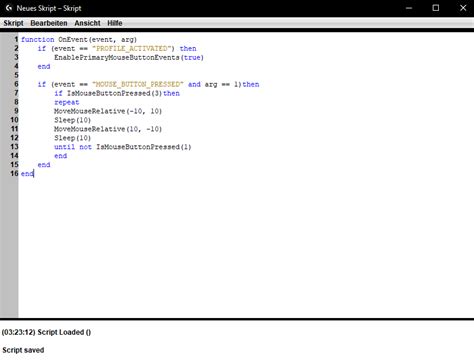Click the final 'end' on line 16
This screenshot has width=474, height=361.
27,174
